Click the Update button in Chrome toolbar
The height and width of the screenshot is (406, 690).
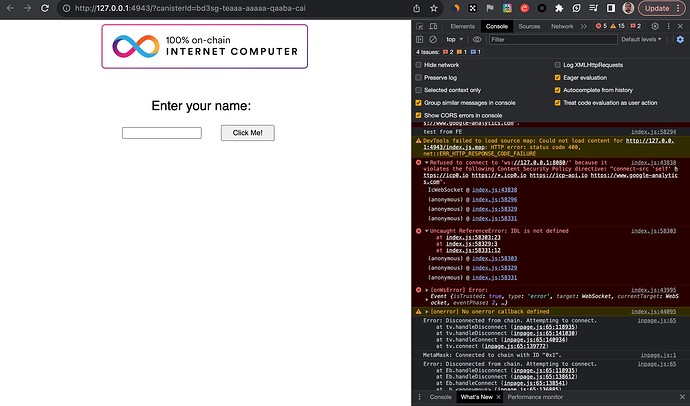657,8
